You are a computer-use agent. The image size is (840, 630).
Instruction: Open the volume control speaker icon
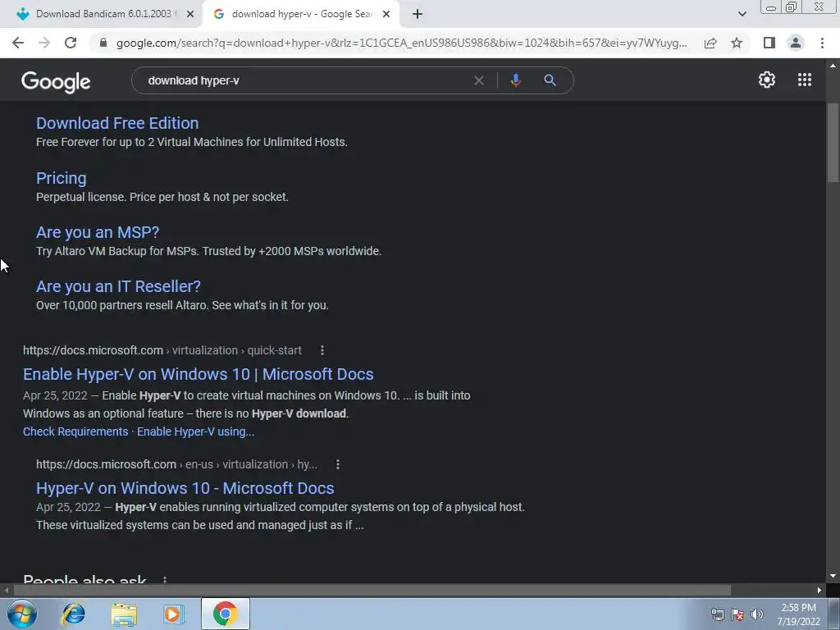757,614
